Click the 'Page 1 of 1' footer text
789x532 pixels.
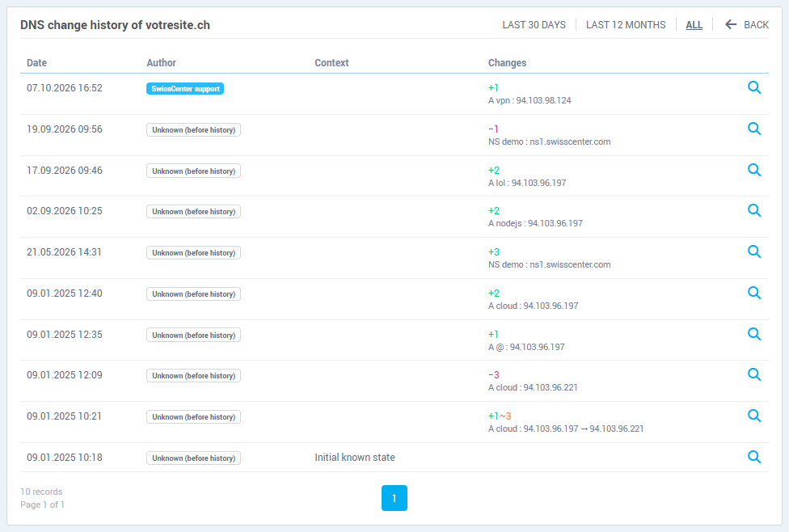click(42, 505)
